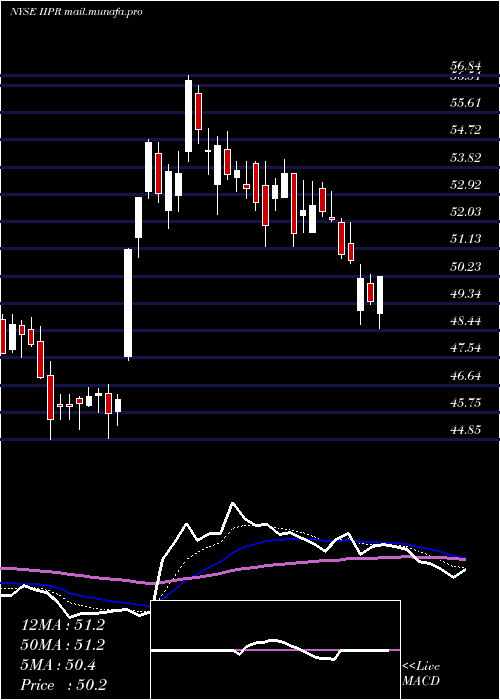Image resolution: width=500 pixels, height=700 pixels.
Task: Select the 47.54 price label
Action: pos(466,348)
